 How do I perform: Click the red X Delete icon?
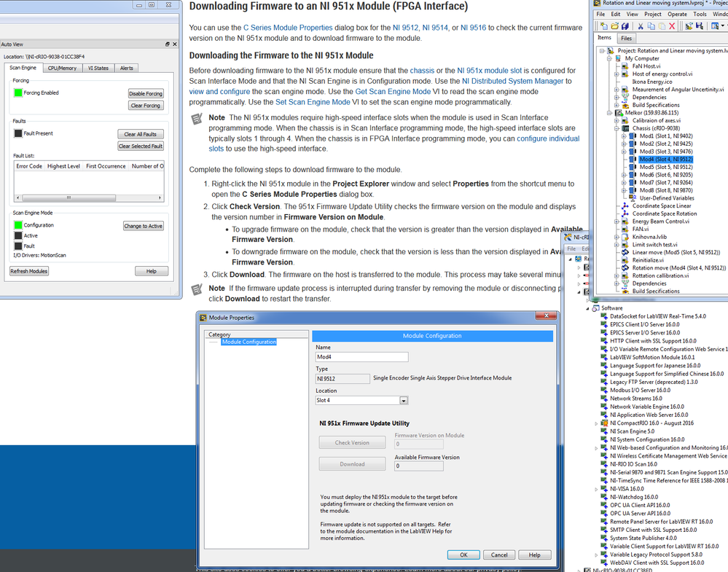pos(672,26)
